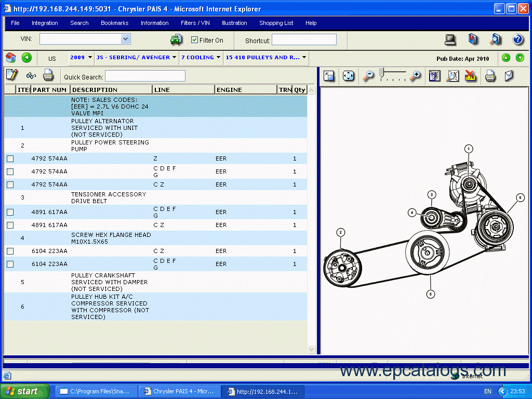Check the 4792 574AA line C Z row
This screenshot has height=399, width=532.
tap(10, 184)
